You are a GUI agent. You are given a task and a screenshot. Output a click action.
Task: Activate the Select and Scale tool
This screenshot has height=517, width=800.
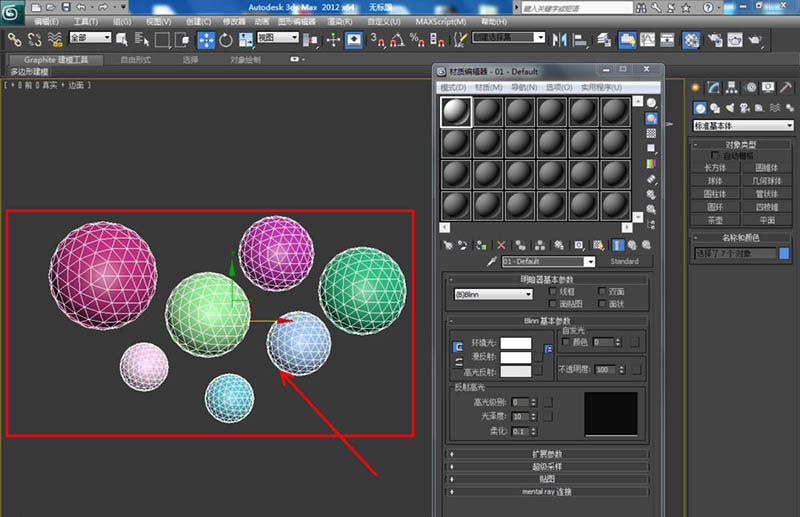245,40
